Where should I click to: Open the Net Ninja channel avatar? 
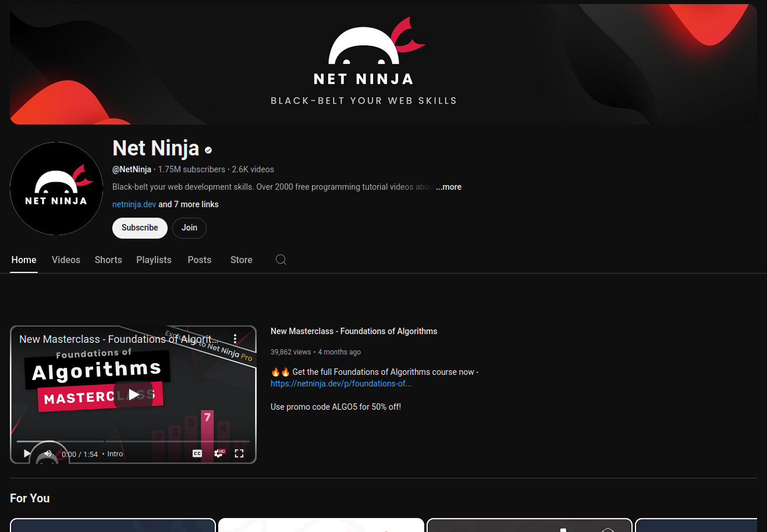pyautogui.click(x=56, y=189)
